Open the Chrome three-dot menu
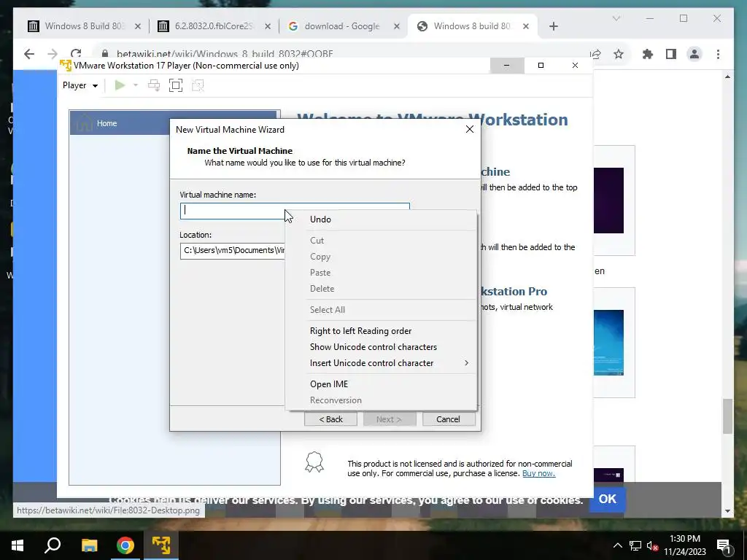Screen dimensions: 747x560 point(718,54)
